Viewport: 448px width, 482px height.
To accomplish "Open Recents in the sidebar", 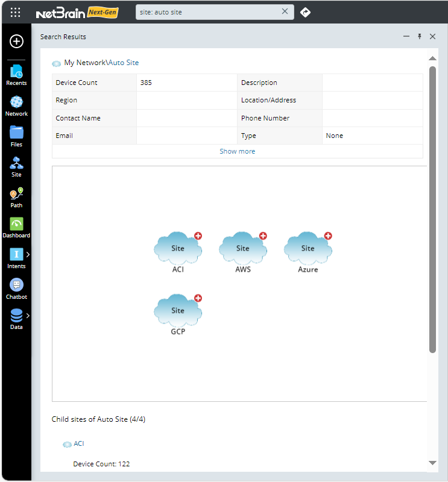I will click(x=16, y=75).
